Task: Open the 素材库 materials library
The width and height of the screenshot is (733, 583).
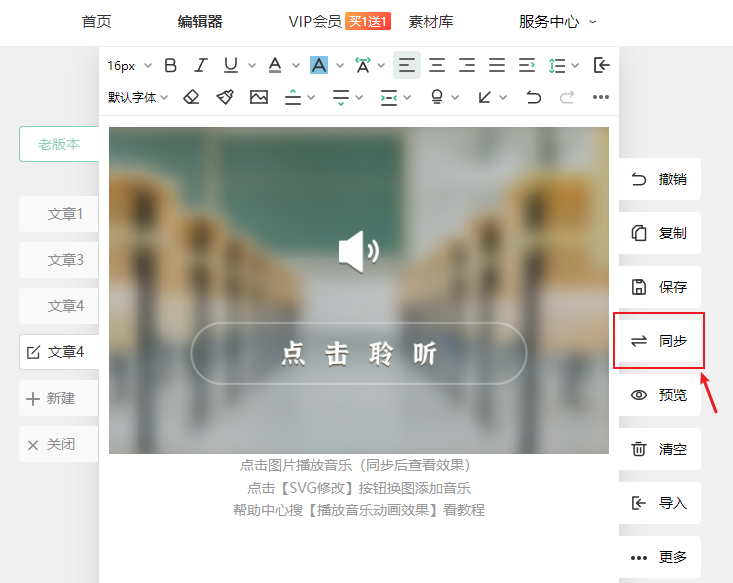Action: [x=431, y=22]
